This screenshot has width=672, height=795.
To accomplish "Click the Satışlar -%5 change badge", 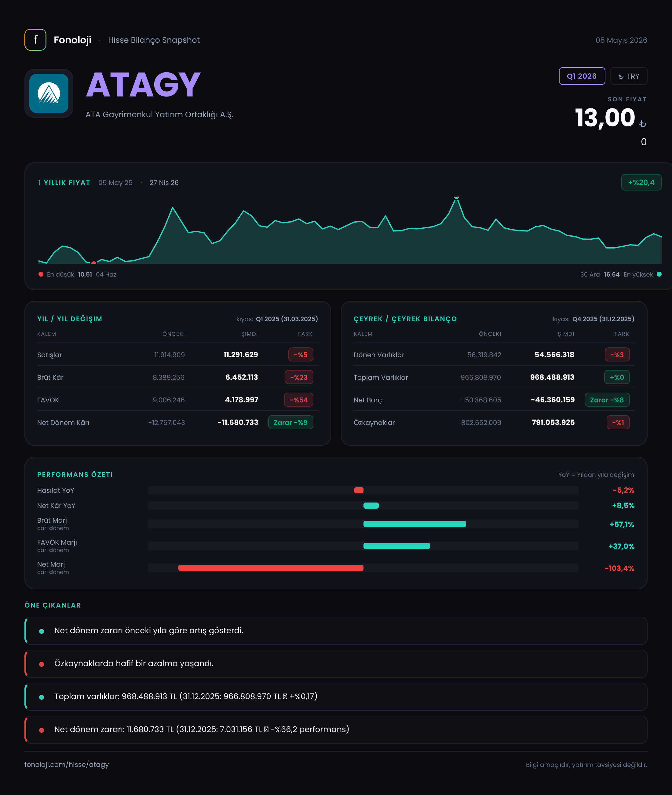I will [x=301, y=354].
